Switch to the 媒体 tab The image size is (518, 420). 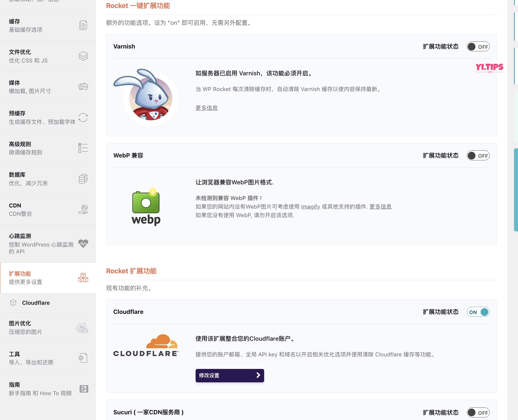tap(48, 87)
